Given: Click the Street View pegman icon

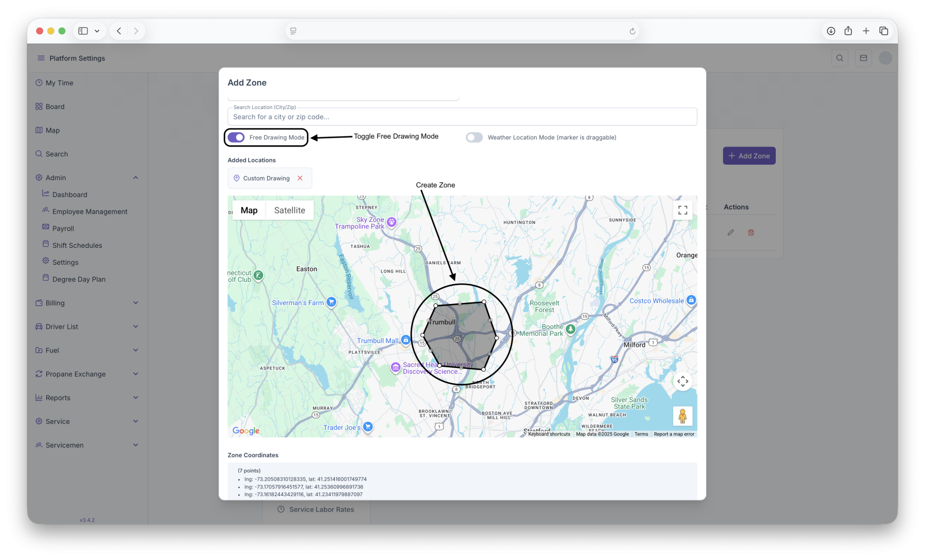Looking at the screenshot, I should coord(683,416).
